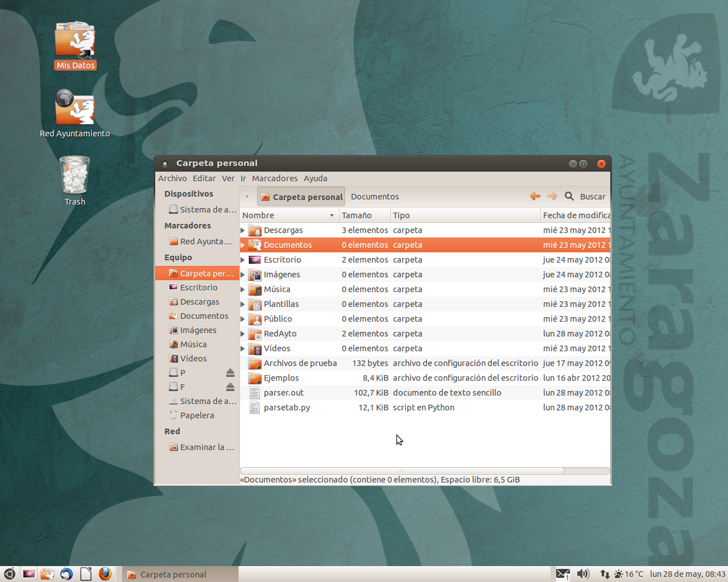Expand the Escritorio folder disclosure triangle
This screenshot has height=582, width=728.
point(242,259)
